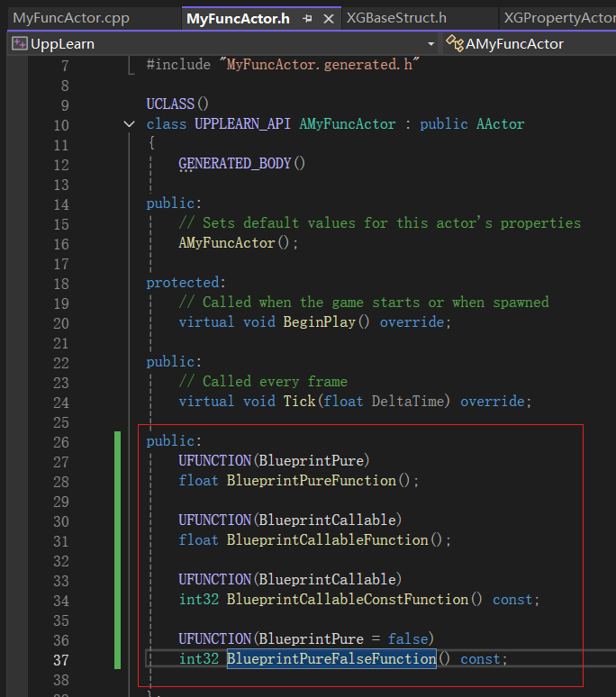Click the highlighted BlueprintPureFalseFunction name
Image resolution: width=616 pixels, height=697 pixels.
pyautogui.click(x=331, y=659)
